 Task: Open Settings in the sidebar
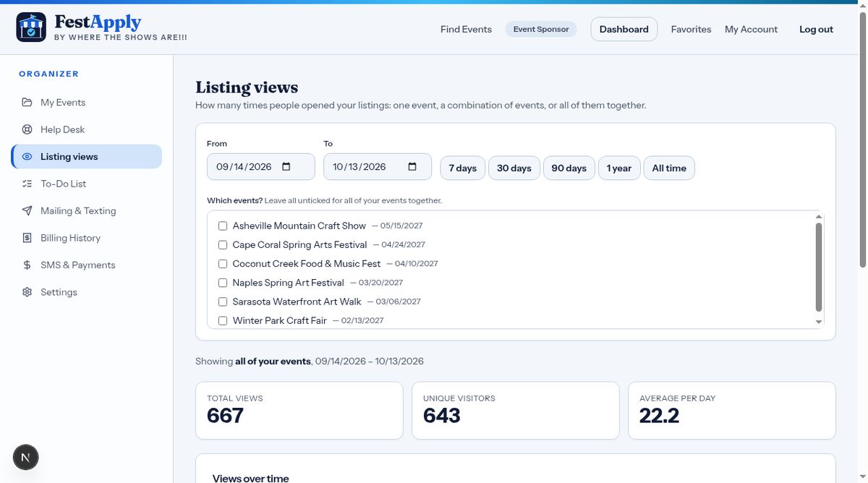(x=87, y=292)
